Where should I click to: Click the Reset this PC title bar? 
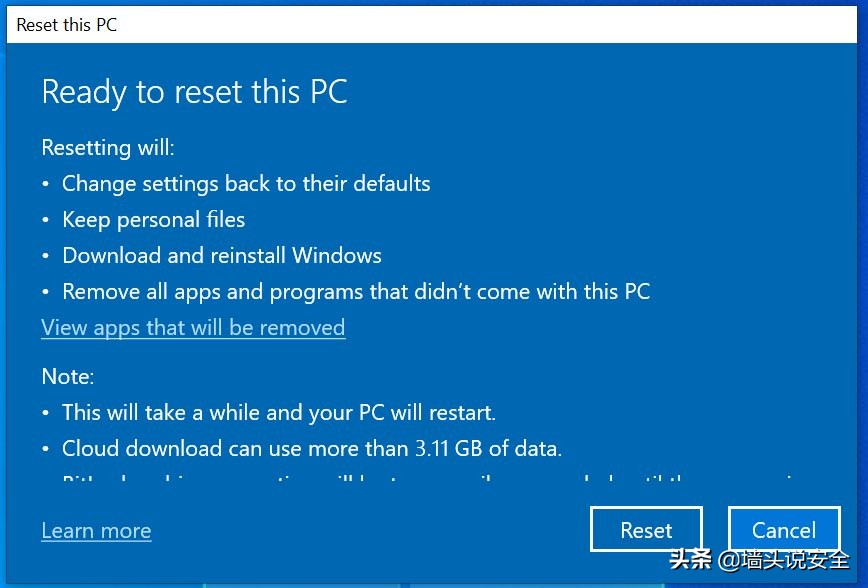[66, 24]
